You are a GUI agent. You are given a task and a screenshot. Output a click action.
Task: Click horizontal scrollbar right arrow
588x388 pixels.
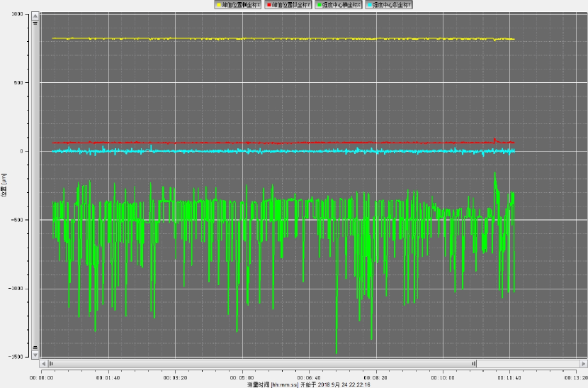pos(583,364)
